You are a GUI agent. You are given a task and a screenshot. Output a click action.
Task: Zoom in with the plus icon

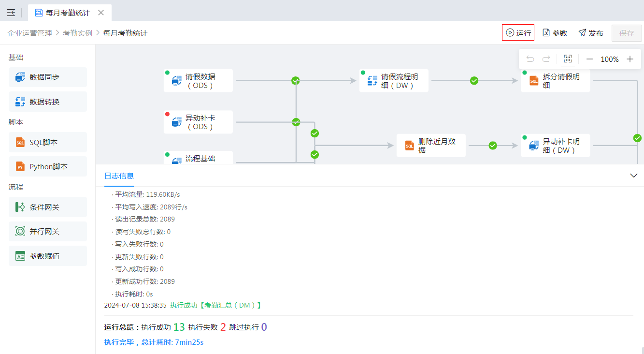[x=630, y=59]
